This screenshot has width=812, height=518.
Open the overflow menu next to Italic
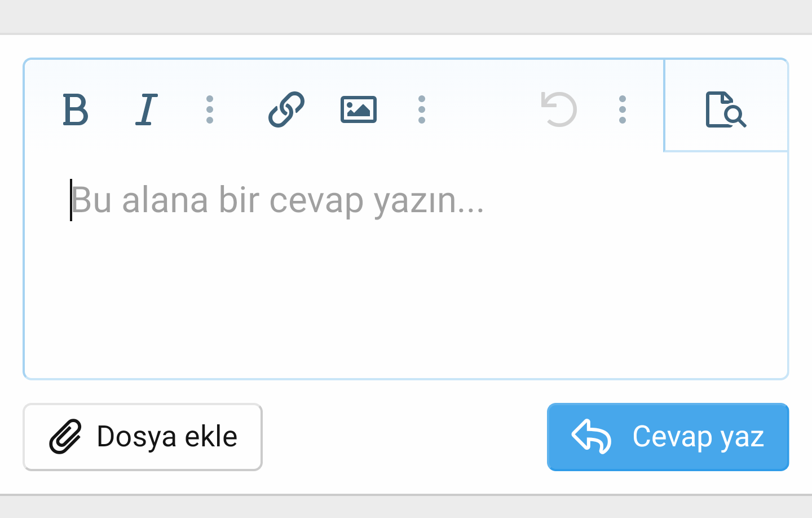pos(210,109)
